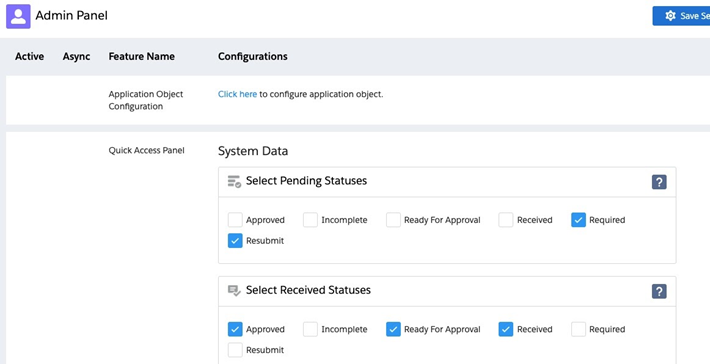Click the Feature Name column header

(141, 57)
